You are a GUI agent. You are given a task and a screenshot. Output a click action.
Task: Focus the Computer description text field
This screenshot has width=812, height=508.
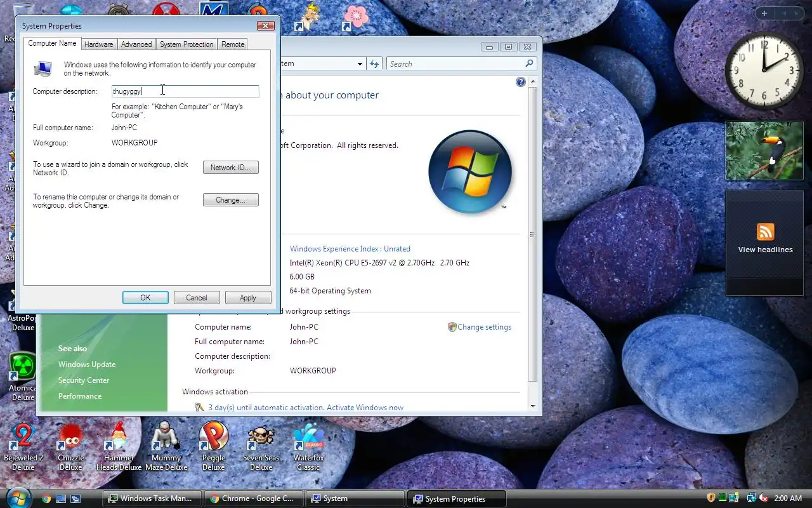(x=185, y=91)
